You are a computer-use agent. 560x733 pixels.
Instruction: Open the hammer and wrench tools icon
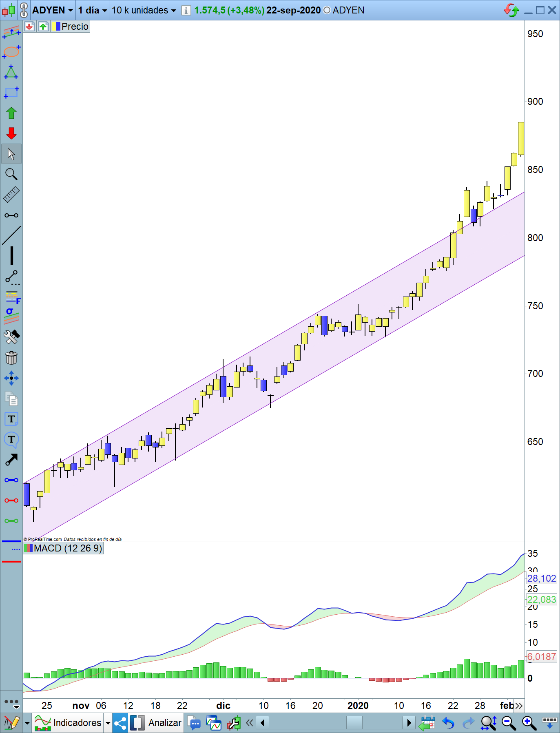pyautogui.click(x=11, y=337)
